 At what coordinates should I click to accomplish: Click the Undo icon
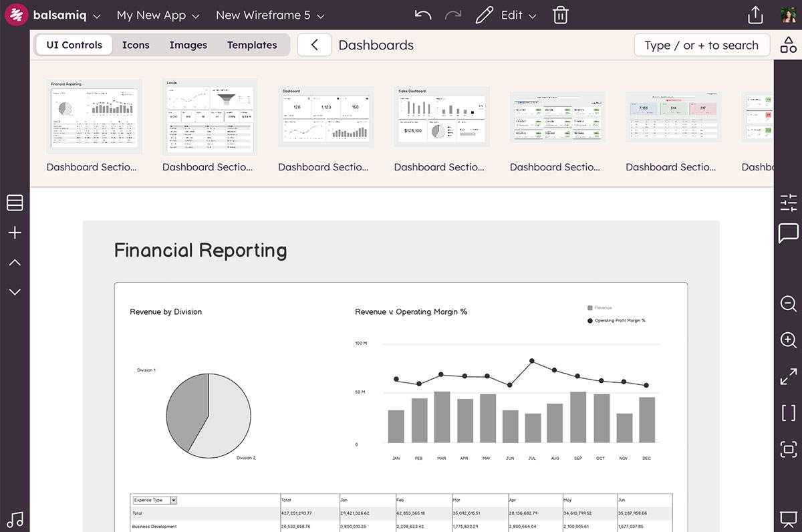click(x=422, y=13)
